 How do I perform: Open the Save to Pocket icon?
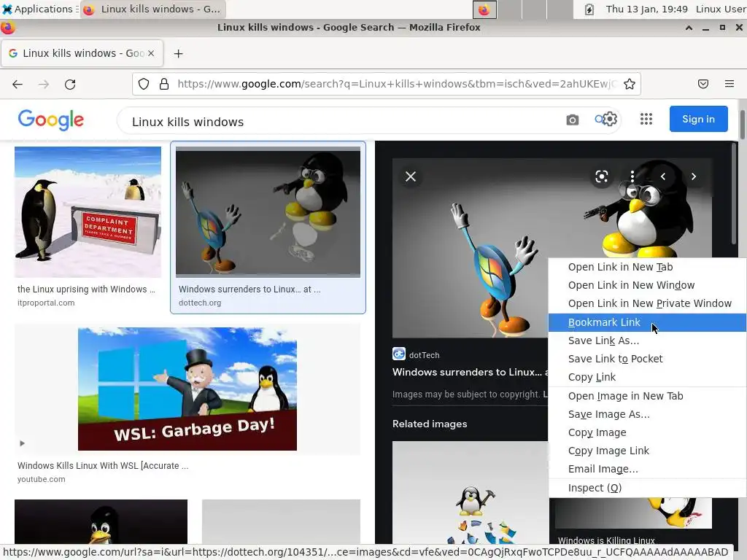point(703,85)
